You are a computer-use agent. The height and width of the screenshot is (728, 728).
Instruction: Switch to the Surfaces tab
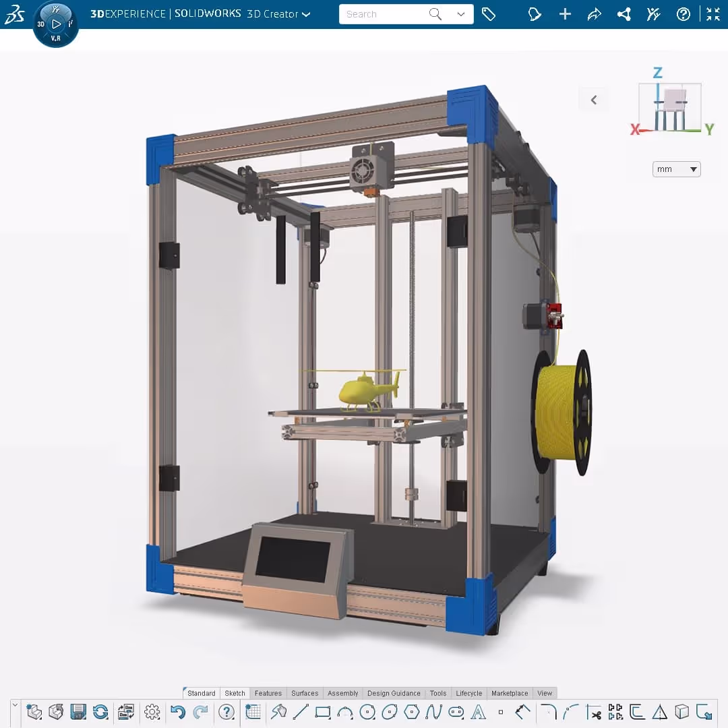305,693
